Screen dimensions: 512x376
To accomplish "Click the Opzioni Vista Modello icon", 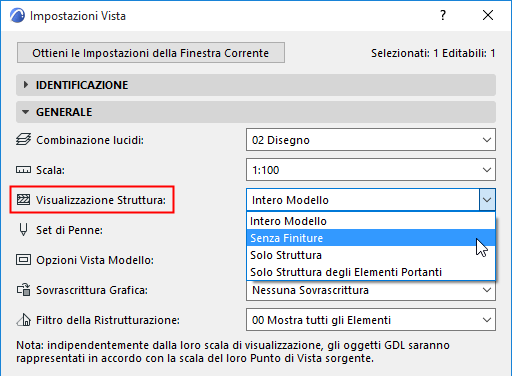I will (x=23, y=259).
